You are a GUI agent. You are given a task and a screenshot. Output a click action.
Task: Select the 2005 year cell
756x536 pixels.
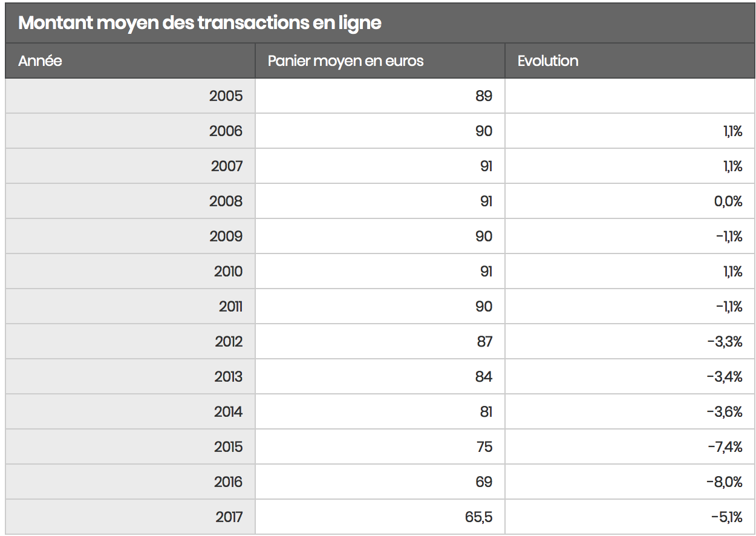pyautogui.click(x=130, y=96)
